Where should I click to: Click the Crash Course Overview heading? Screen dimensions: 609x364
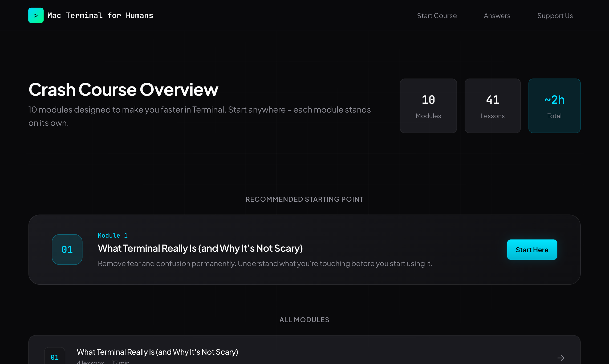click(123, 89)
